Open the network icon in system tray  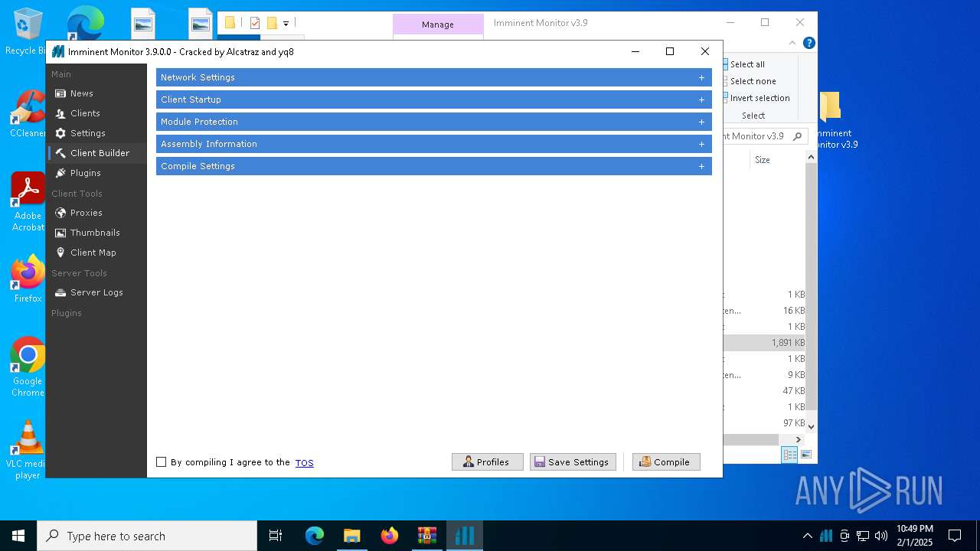pos(863,536)
